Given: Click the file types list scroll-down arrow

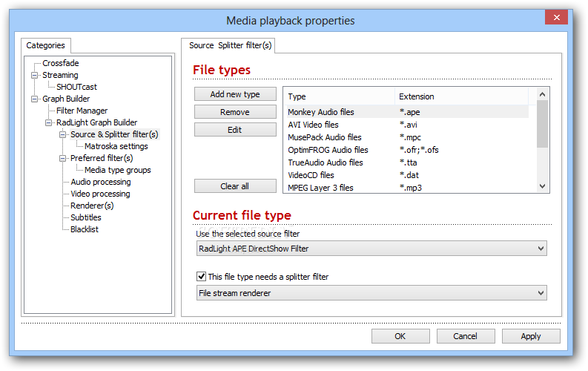Looking at the screenshot, I should point(542,186).
